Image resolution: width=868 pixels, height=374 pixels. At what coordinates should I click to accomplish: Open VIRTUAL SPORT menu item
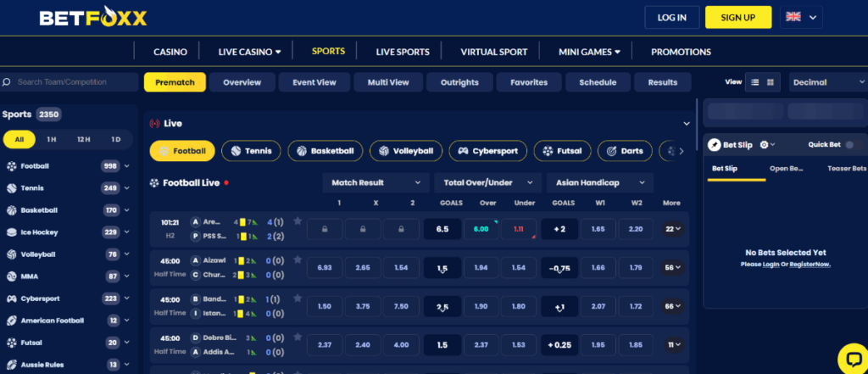point(494,52)
